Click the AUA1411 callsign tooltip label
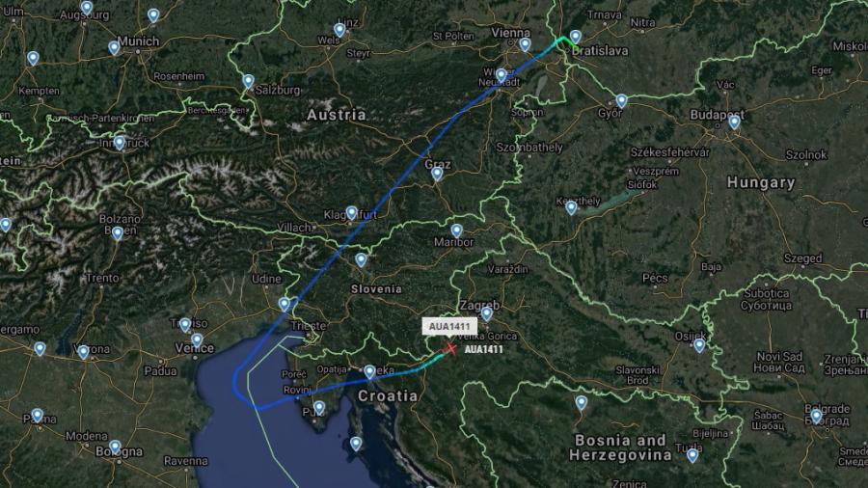 [449, 326]
